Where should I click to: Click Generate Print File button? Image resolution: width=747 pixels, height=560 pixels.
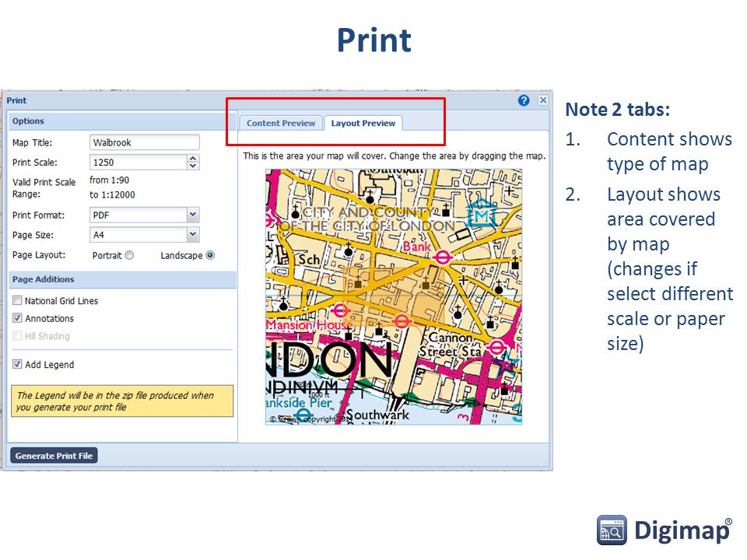click(54, 456)
